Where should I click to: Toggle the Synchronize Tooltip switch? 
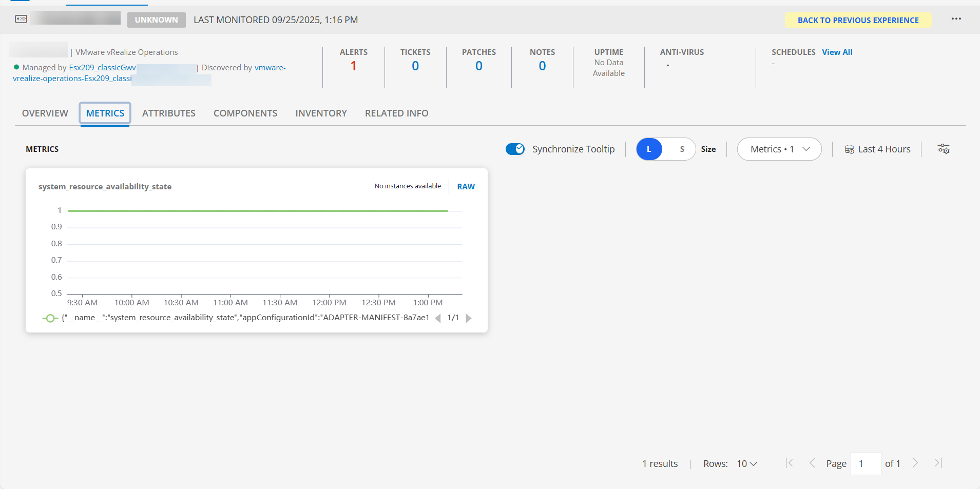point(515,149)
